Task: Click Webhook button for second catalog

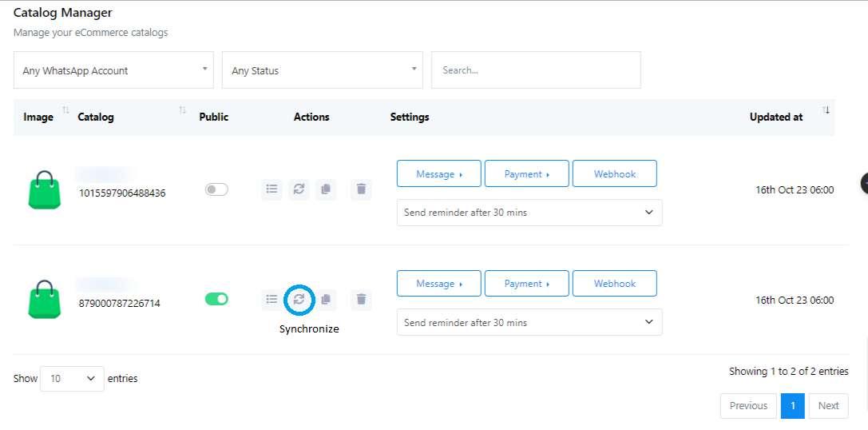Action: click(x=614, y=283)
